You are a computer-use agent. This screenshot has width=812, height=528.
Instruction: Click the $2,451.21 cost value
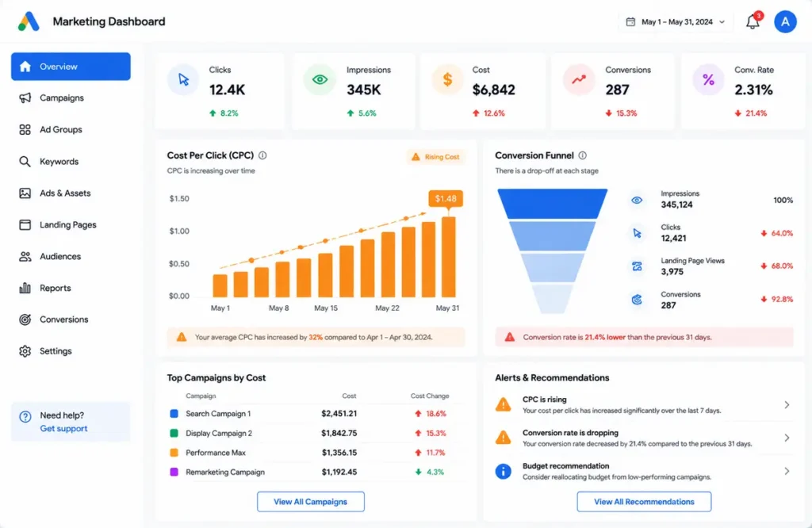coord(339,414)
